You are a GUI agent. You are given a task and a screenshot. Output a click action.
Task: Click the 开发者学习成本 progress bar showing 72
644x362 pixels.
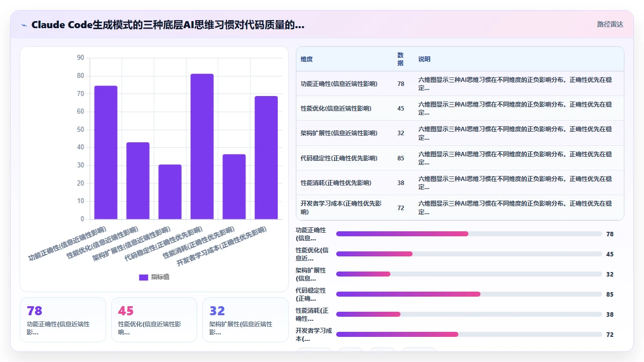pos(469,334)
